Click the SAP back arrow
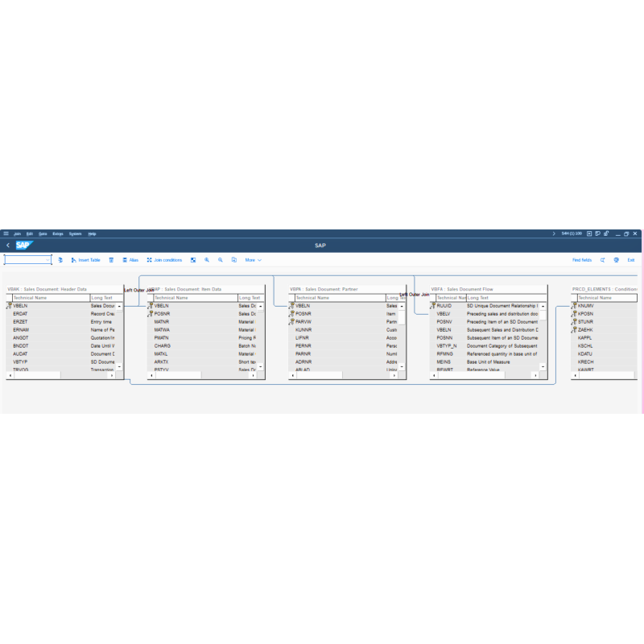 coord(7,246)
